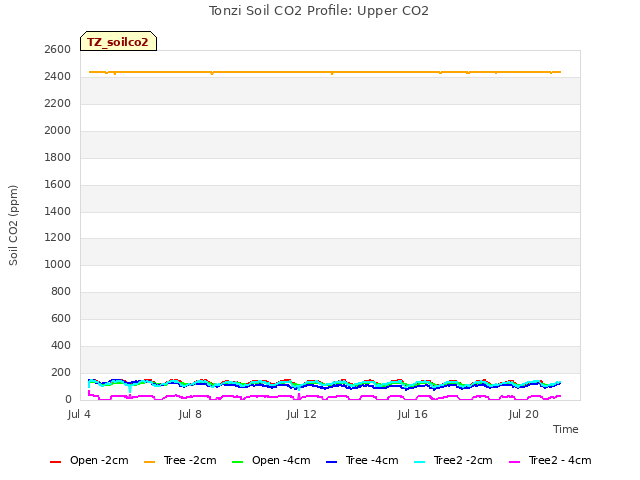Click the Jul 4 x-axis tick label
Viewport: 640px width, 480px height.
pos(79,414)
